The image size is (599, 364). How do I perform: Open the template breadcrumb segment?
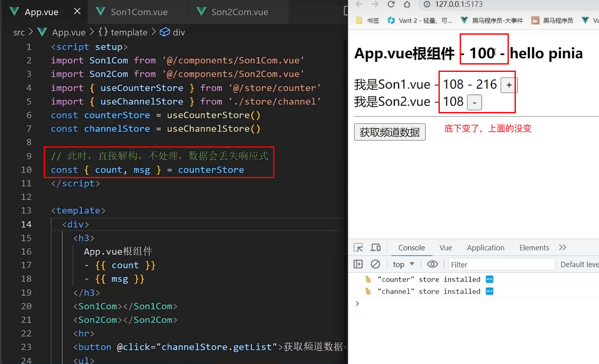[x=129, y=32]
